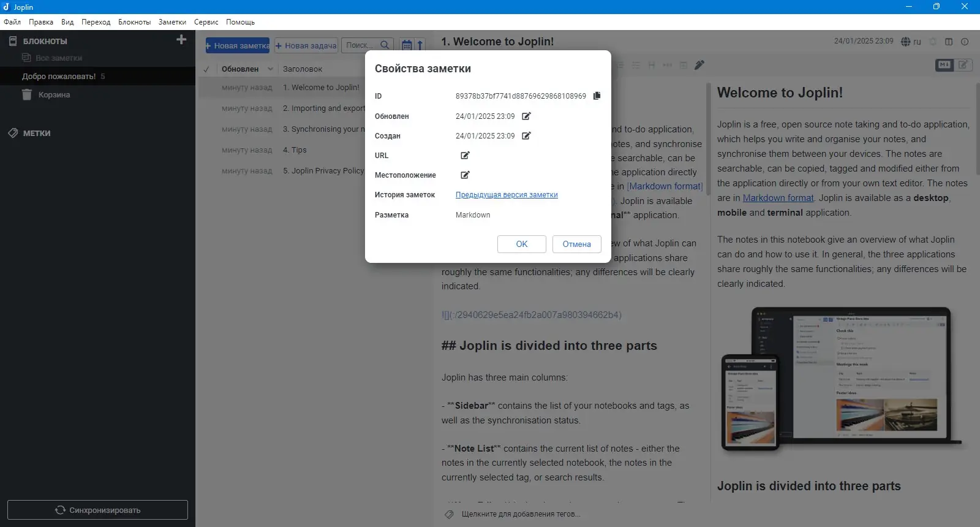The height and width of the screenshot is (527, 980).
Task: Open the Заметки menu
Action: 172,22
